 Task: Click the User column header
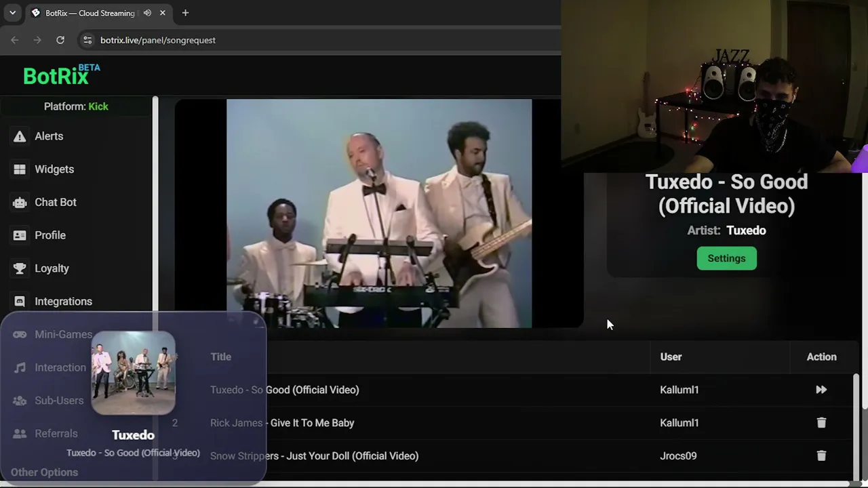pyautogui.click(x=671, y=357)
